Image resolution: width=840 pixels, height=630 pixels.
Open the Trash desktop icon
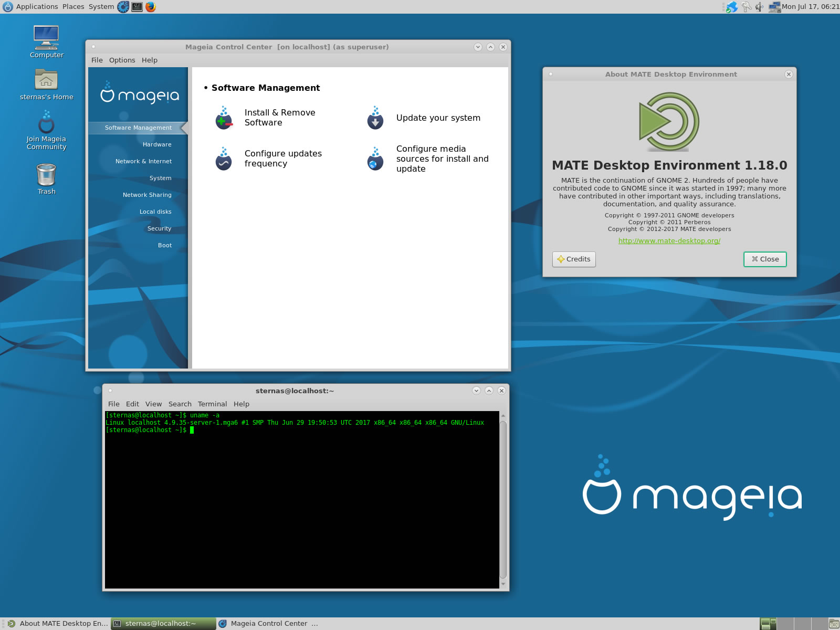point(46,174)
